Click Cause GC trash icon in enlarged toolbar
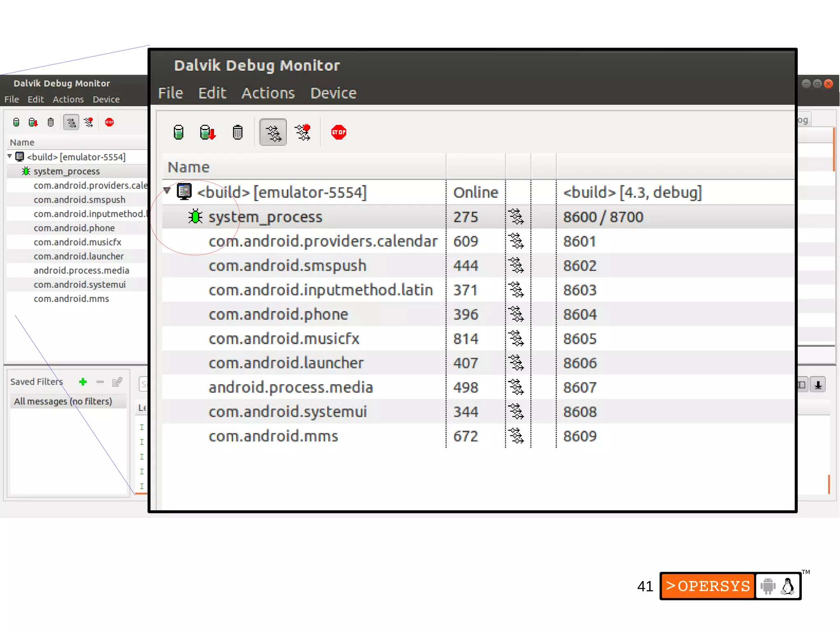840x630 pixels. (237, 132)
